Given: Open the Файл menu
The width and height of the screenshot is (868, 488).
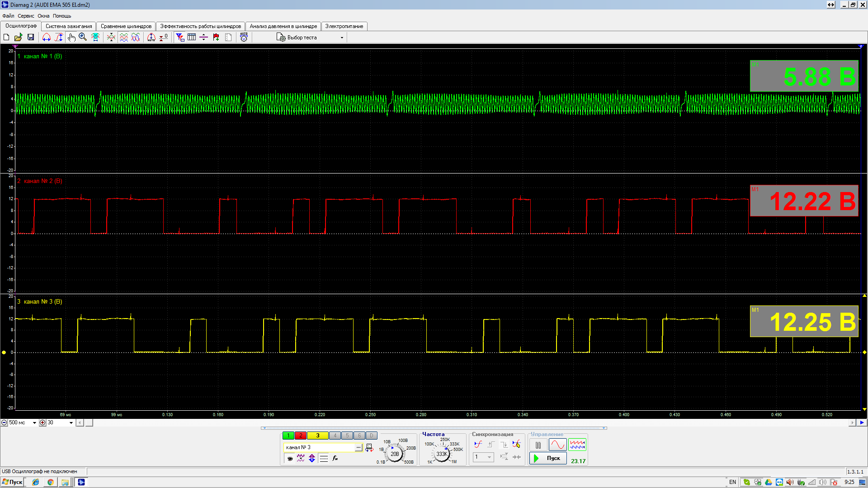Looking at the screenshot, I should tap(8, 16).
